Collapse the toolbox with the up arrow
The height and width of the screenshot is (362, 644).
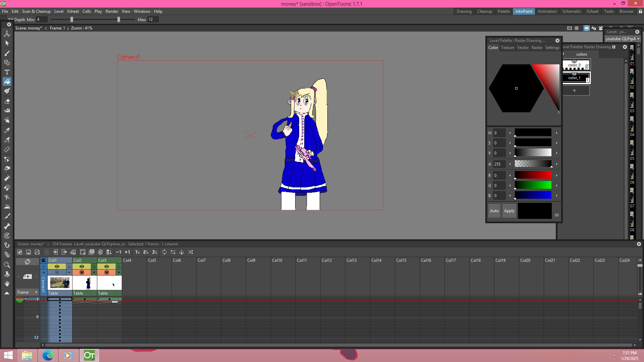[7, 293]
